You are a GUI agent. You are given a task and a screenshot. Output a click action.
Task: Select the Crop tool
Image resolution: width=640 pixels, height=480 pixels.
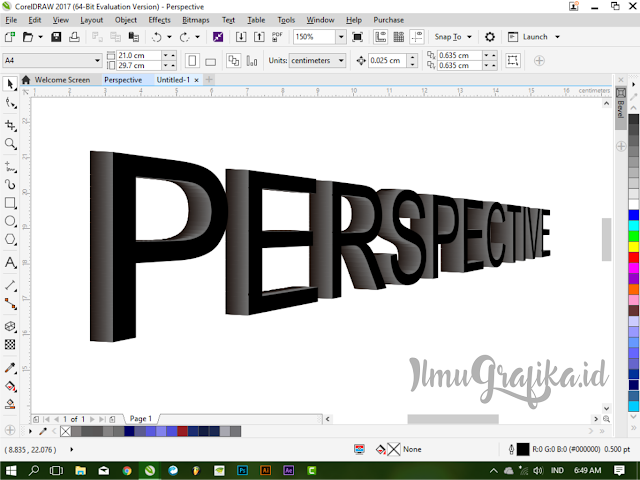pos(10,125)
